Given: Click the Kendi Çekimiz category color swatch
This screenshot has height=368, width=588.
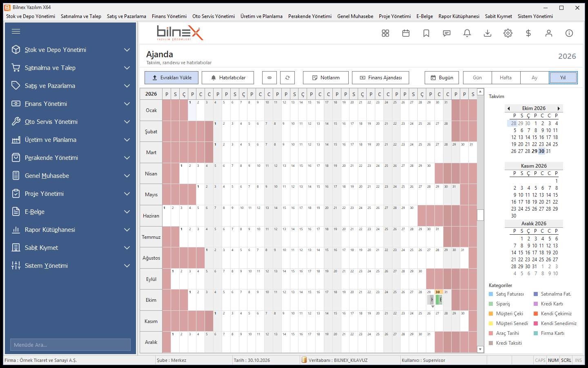Looking at the screenshot, I should click(536, 314).
